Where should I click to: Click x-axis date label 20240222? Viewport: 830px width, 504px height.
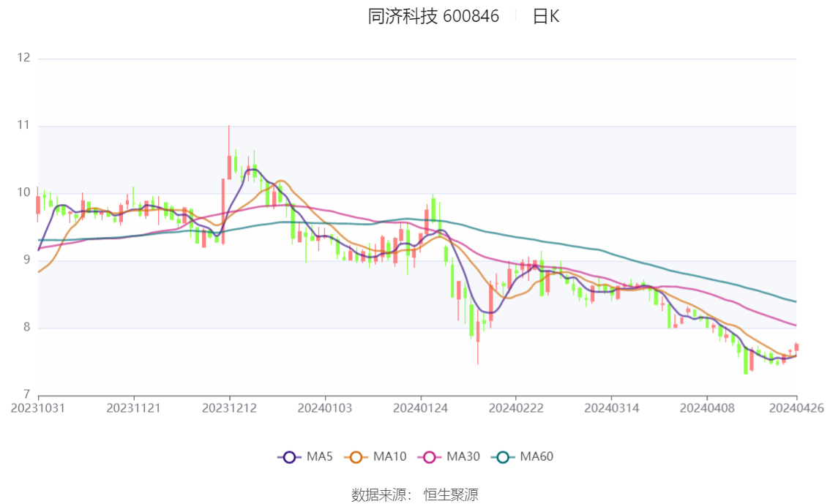coord(515,408)
